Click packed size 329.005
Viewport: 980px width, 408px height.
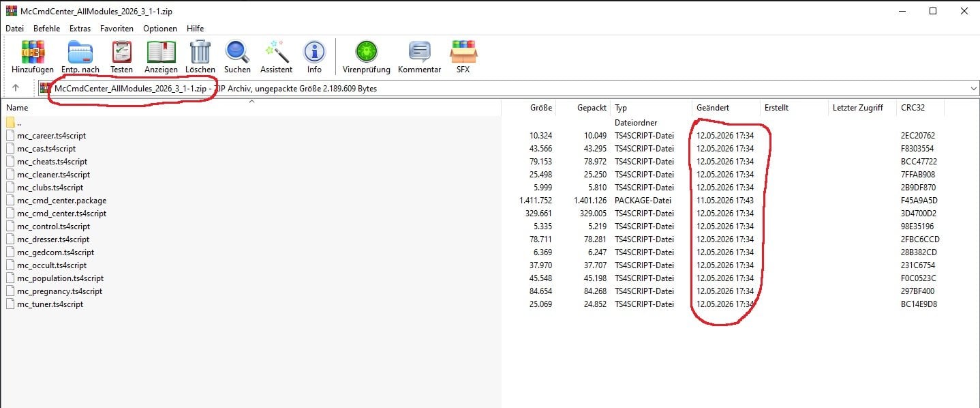pyautogui.click(x=592, y=214)
